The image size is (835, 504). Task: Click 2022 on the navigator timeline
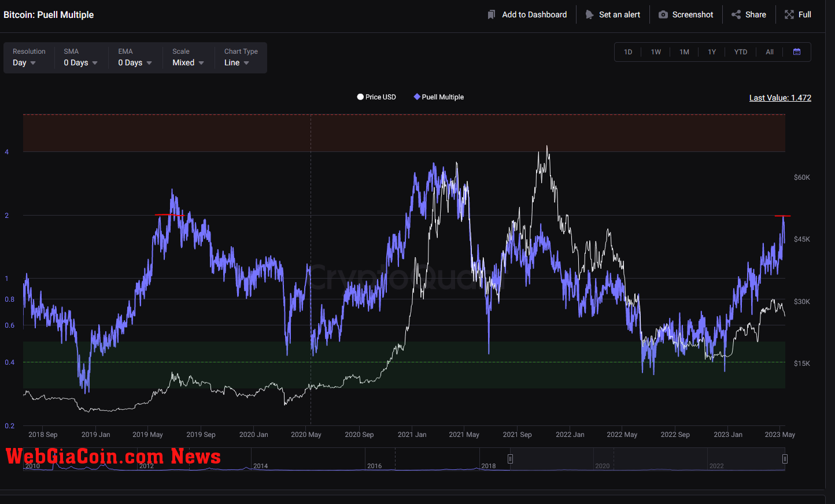click(716, 466)
